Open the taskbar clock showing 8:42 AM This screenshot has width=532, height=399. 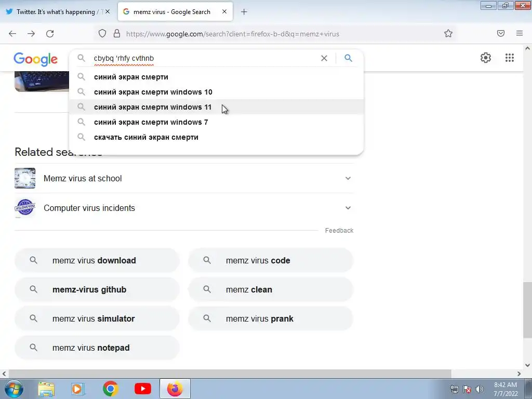[x=506, y=389]
